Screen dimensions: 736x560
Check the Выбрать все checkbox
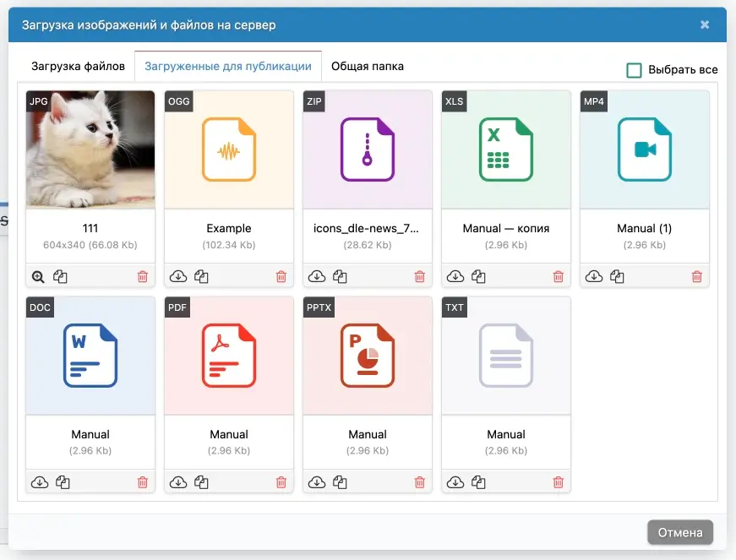pyautogui.click(x=634, y=70)
